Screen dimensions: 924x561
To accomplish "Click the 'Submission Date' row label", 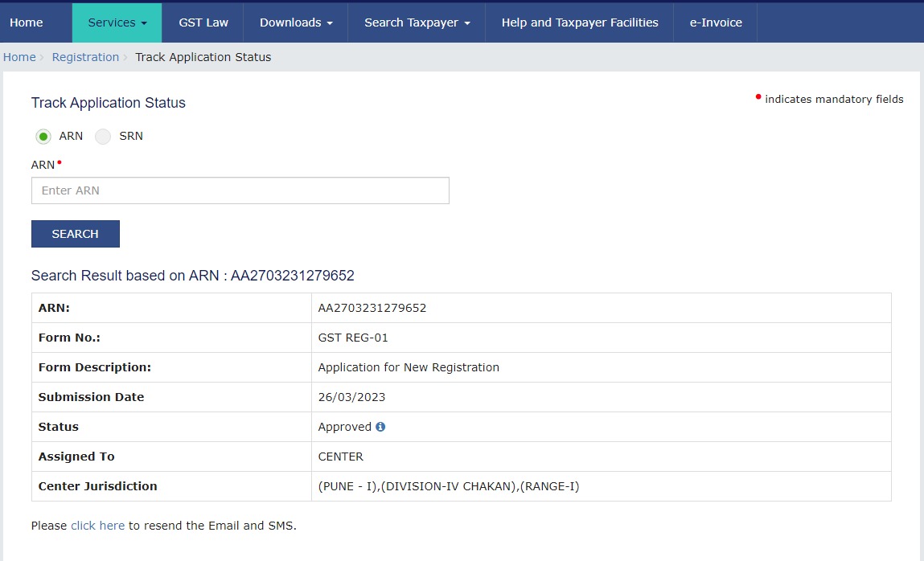I will [92, 397].
